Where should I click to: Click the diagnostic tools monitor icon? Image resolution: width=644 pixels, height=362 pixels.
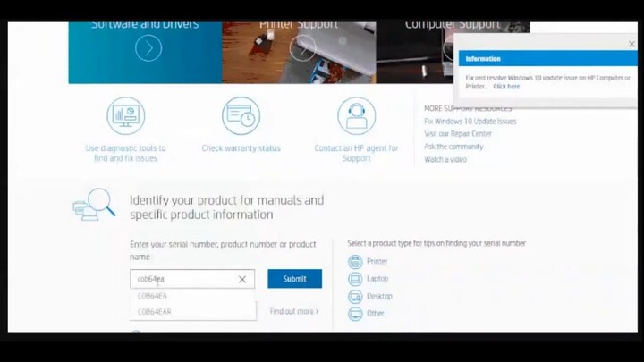(x=126, y=115)
